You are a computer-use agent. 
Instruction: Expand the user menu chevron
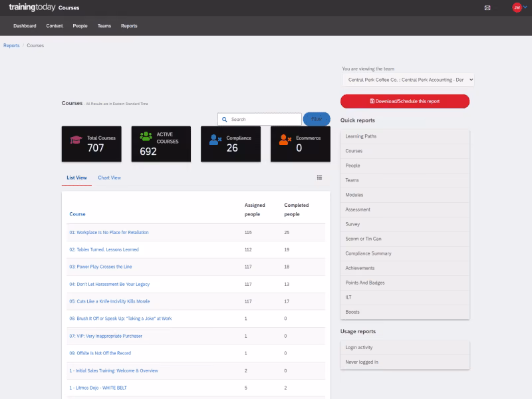pyautogui.click(x=525, y=7)
